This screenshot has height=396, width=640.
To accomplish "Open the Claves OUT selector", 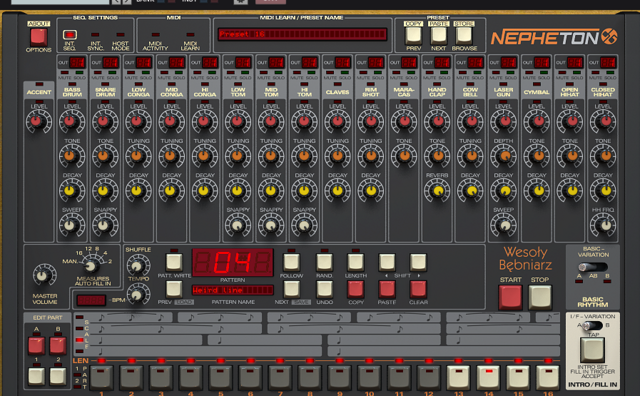I will [342, 62].
